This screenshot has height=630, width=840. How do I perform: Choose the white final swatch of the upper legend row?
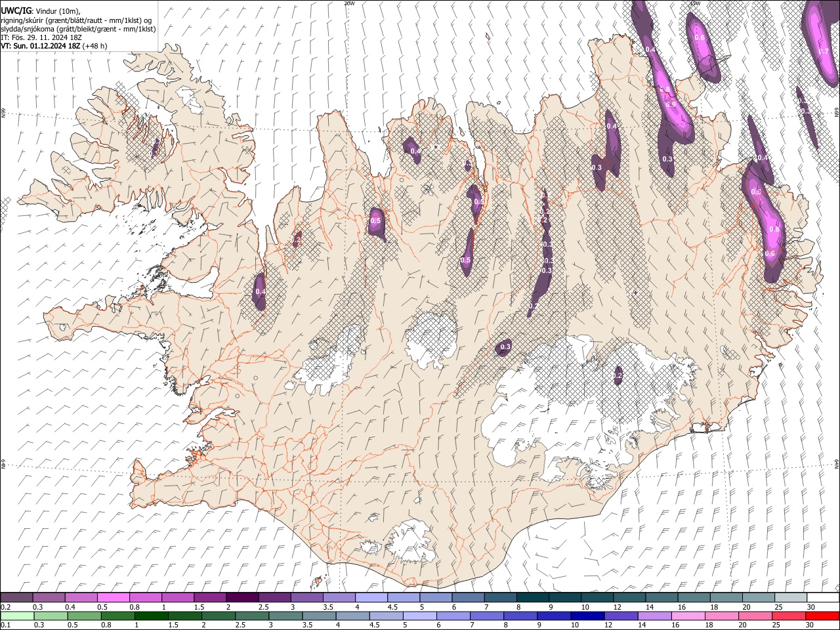(x=823, y=598)
